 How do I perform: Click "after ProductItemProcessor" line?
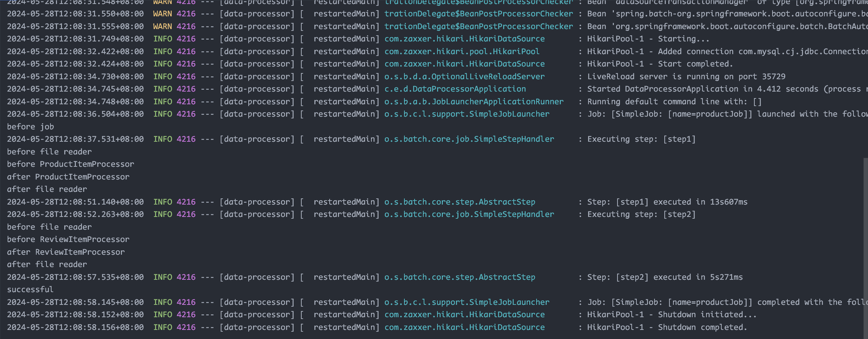click(x=68, y=177)
